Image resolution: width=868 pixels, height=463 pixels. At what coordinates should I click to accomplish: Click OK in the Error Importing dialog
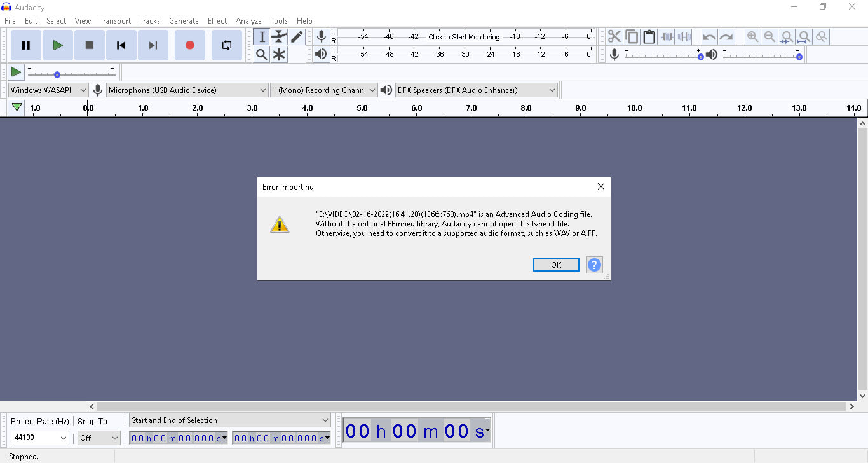coord(556,265)
